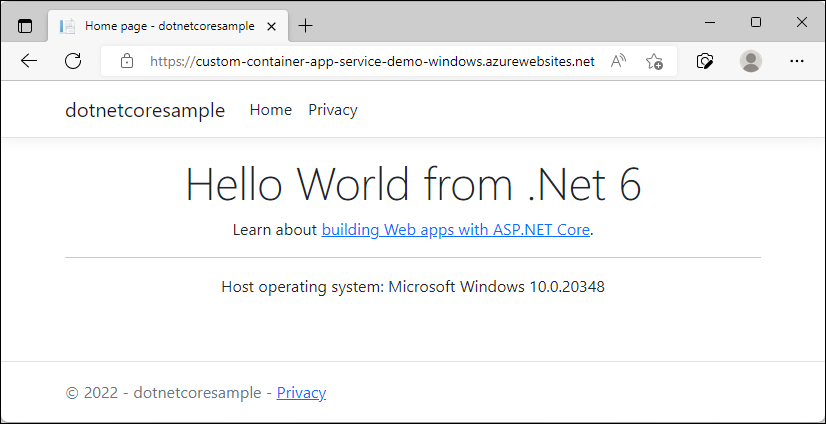
Task: Maximize the browser window
Action: (755, 22)
